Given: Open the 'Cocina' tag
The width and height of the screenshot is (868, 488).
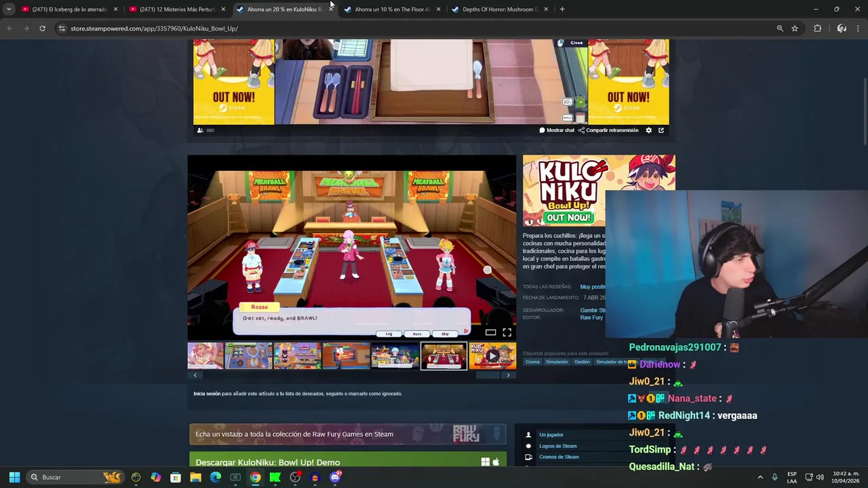Looking at the screenshot, I should [x=532, y=362].
